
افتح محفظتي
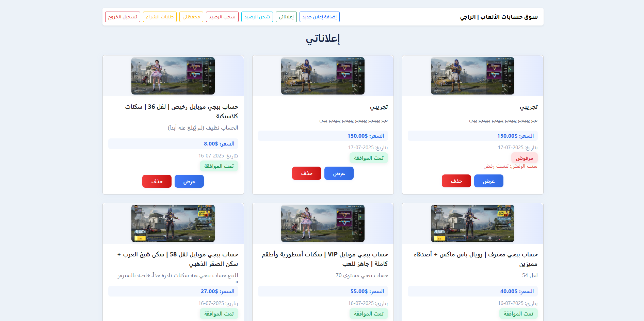(x=191, y=17)
